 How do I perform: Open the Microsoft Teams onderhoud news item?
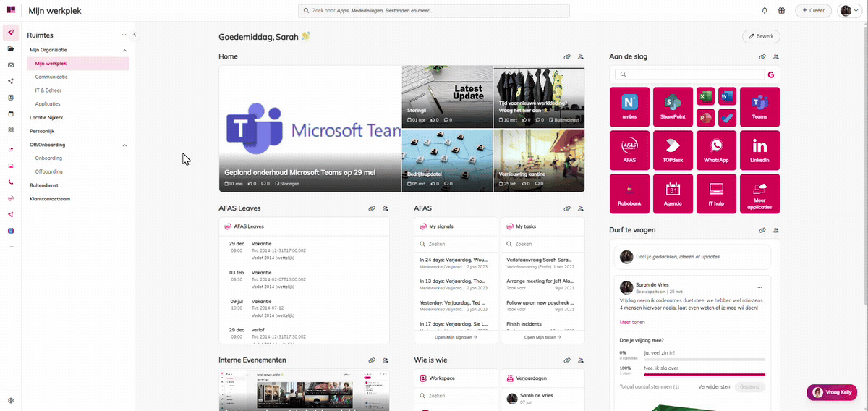coord(310,129)
